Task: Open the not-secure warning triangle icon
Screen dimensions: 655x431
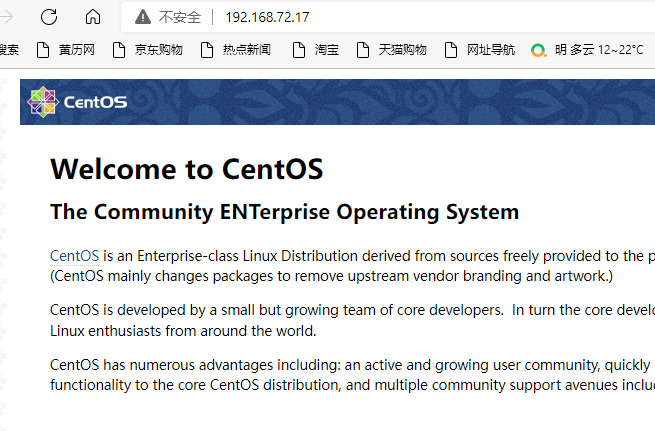Action: (143, 17)
